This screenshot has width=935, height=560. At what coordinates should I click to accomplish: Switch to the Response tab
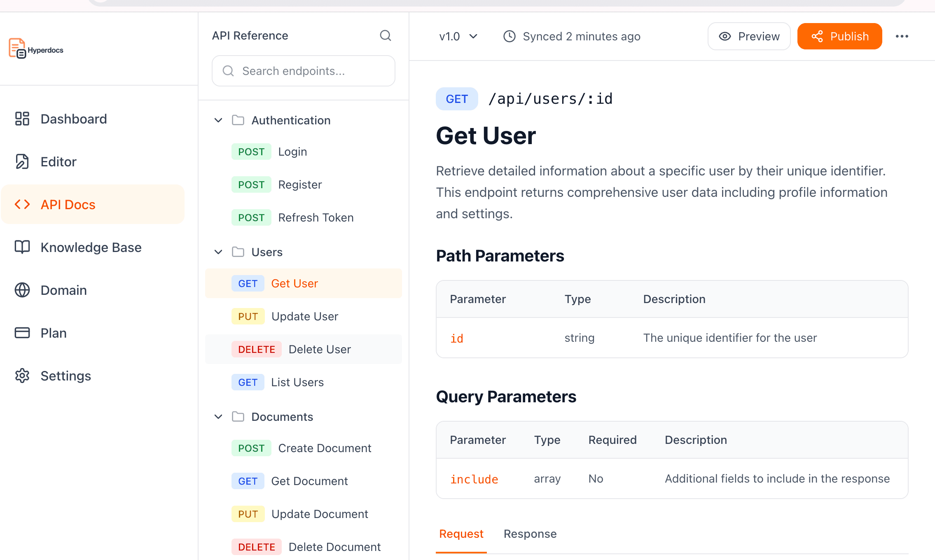point(530,534)
